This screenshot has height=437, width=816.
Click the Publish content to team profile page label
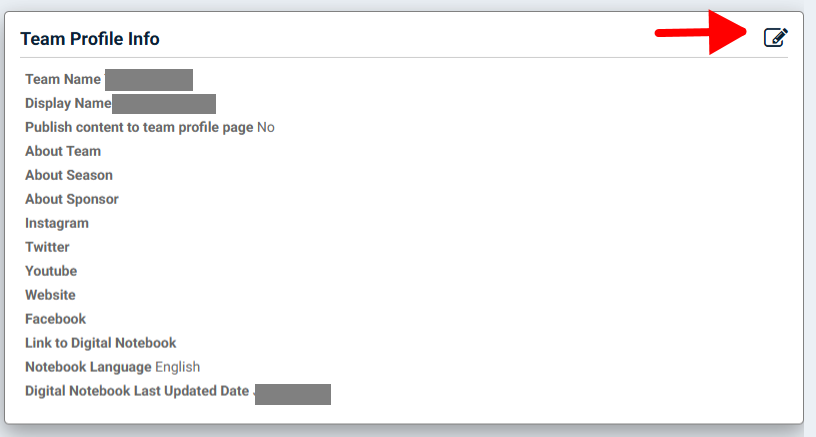(x=139, y=127)
